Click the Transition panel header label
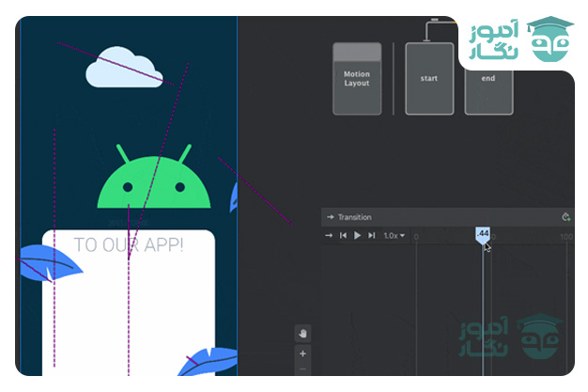The width and height of the screenshot is (588, 392). click(354, 217)
